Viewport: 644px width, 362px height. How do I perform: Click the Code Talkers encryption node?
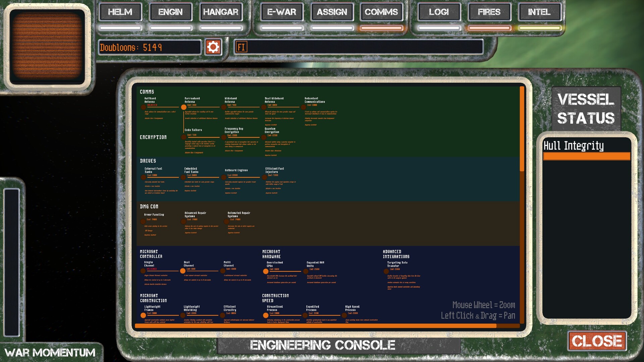[184, 137]
